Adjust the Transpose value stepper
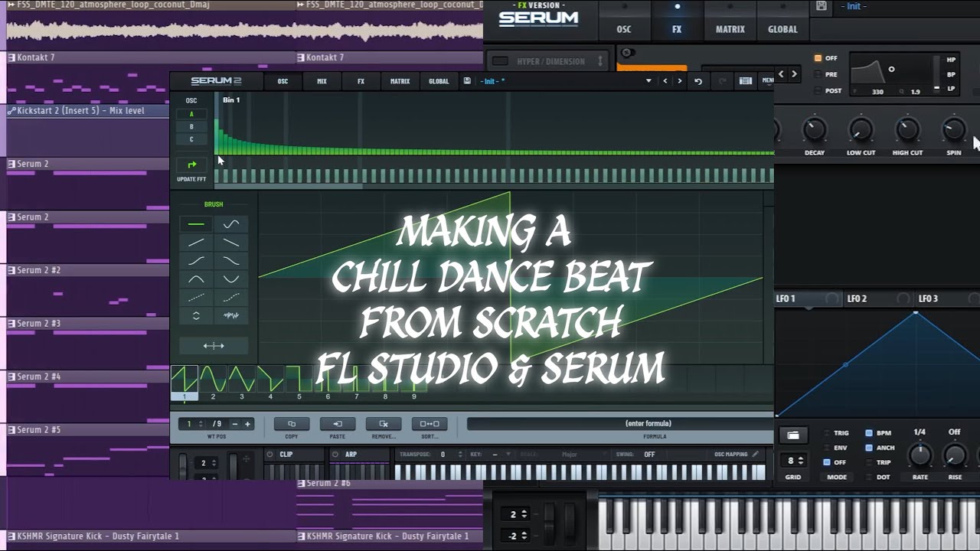Viewport: 980px width, 551px height. (x=460, y=455)
